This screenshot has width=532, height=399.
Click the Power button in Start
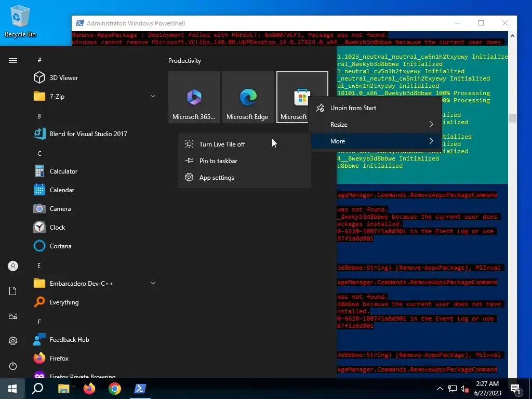[13, 366]
